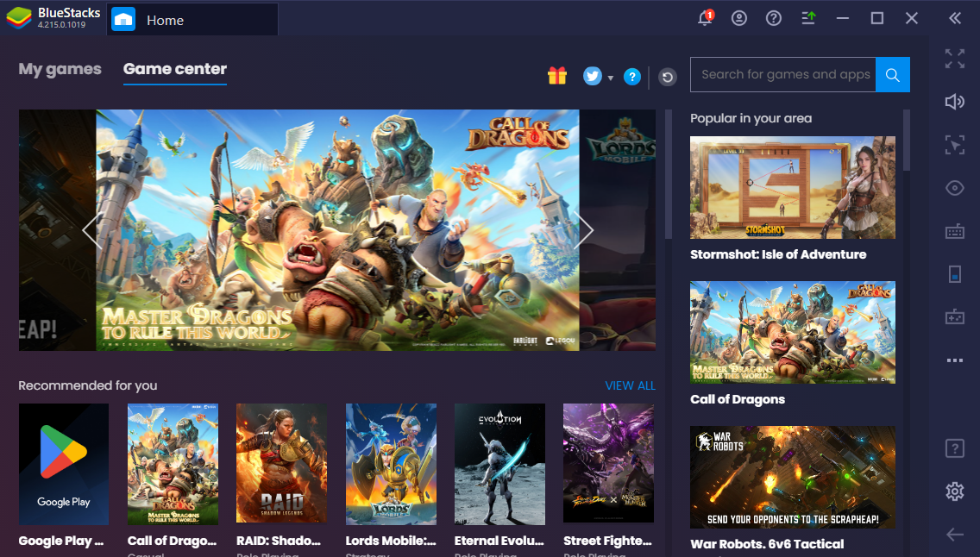Go back using the sidebar arrow
The image size is (980, 557).
954,535
